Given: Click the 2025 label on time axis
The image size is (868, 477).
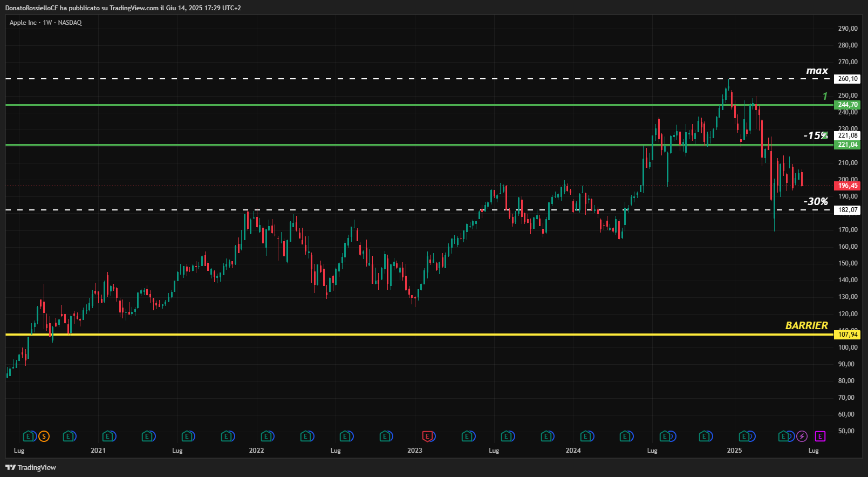Looking at the screenshot, I should pos(734,451).
